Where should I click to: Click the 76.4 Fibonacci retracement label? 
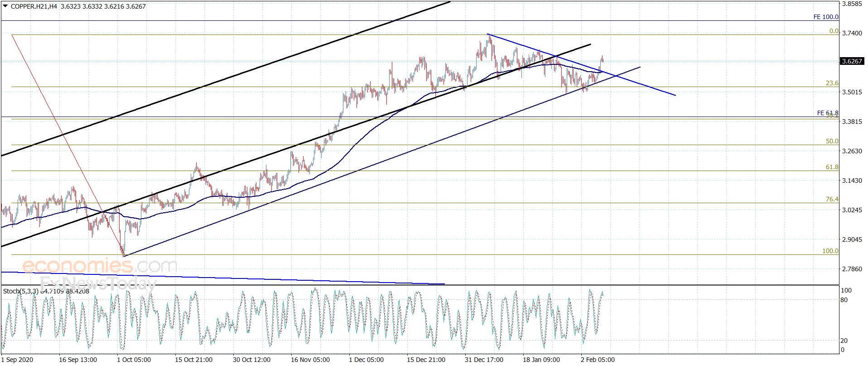click(x=832, y=199)
